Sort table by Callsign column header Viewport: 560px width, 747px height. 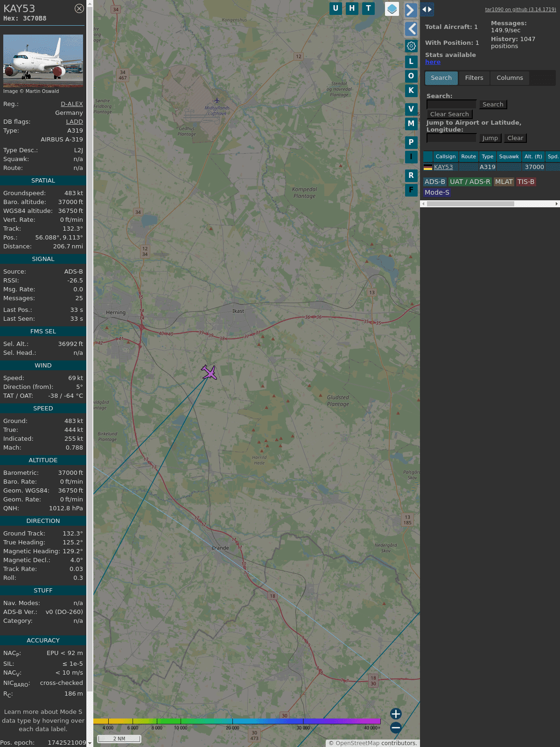coord(446,157)
